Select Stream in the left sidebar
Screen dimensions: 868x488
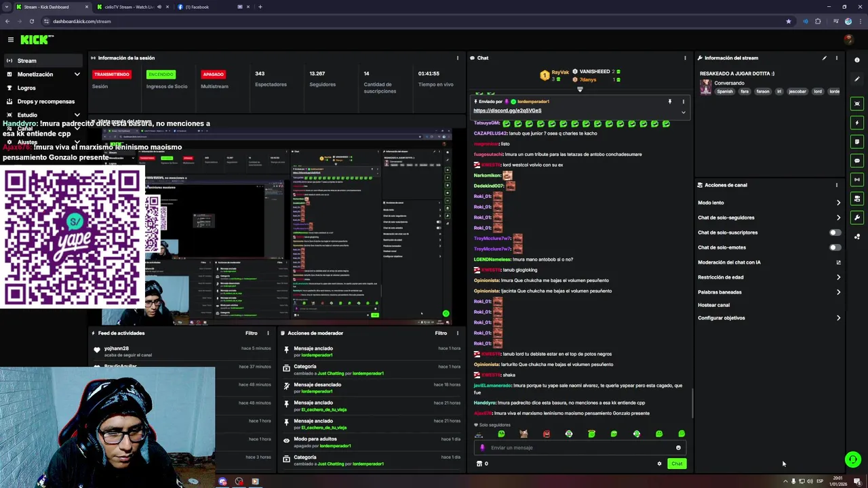point(42,61)
